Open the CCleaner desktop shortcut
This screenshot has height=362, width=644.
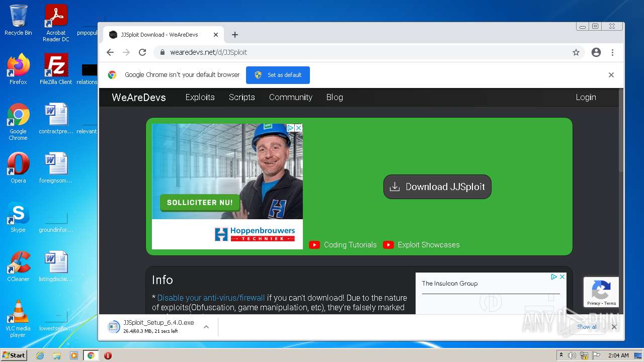(18, 266)
